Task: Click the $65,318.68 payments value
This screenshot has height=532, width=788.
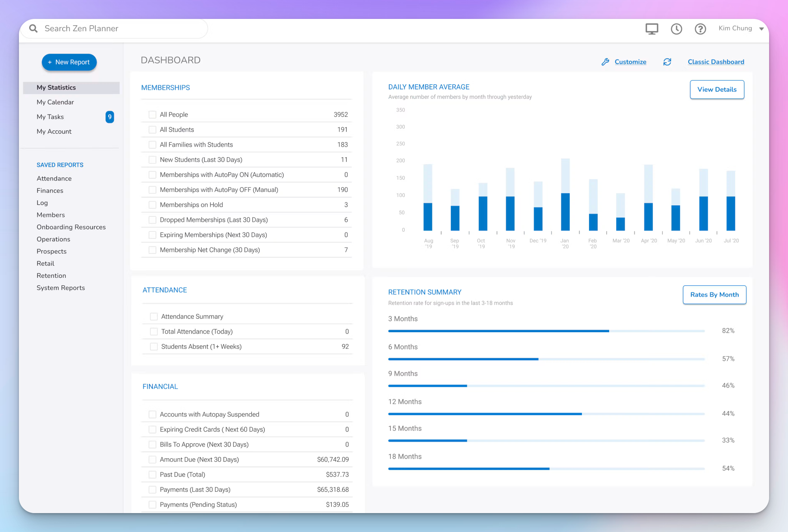Action: pos(333,489)
